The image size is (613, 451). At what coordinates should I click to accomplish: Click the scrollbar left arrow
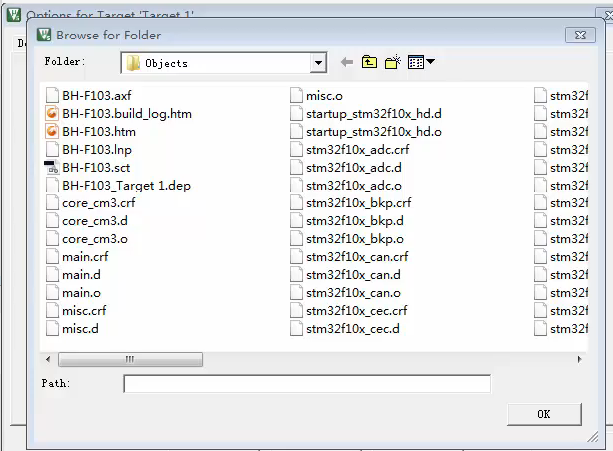(x=48, y=359)
